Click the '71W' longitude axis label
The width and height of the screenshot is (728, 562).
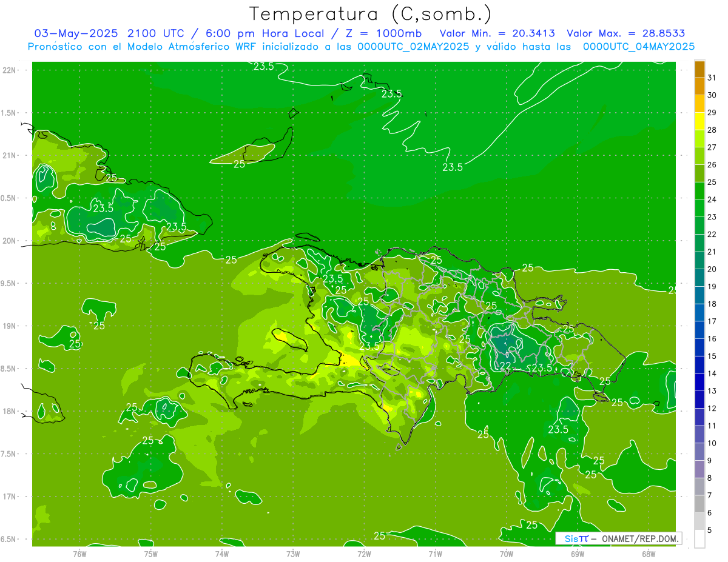(435, 554)
